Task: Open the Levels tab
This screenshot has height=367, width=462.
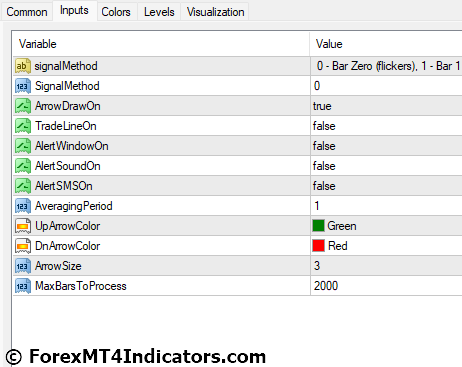Action: 159,12
